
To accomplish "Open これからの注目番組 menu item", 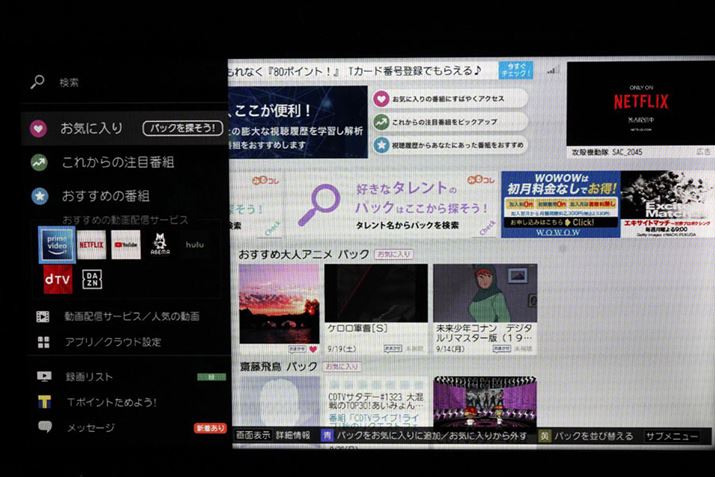I will click(117, 162).
